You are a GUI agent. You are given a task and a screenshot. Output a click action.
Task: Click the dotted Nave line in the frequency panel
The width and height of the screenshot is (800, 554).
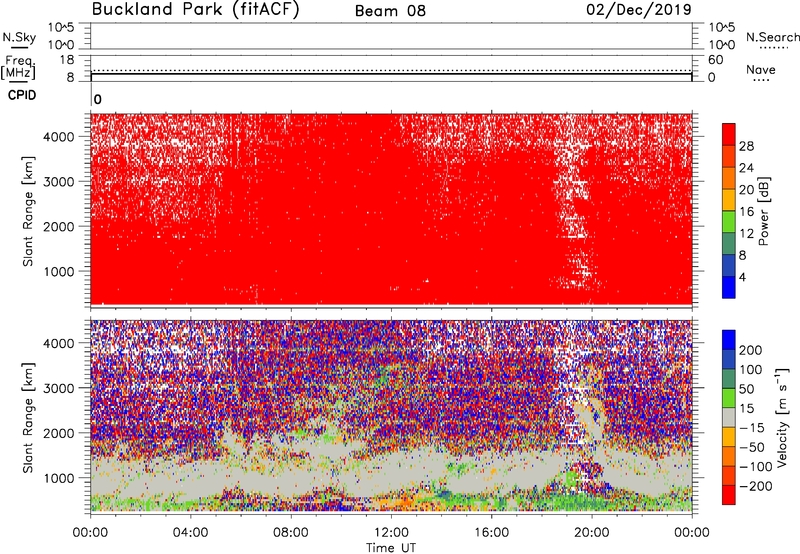391,70
